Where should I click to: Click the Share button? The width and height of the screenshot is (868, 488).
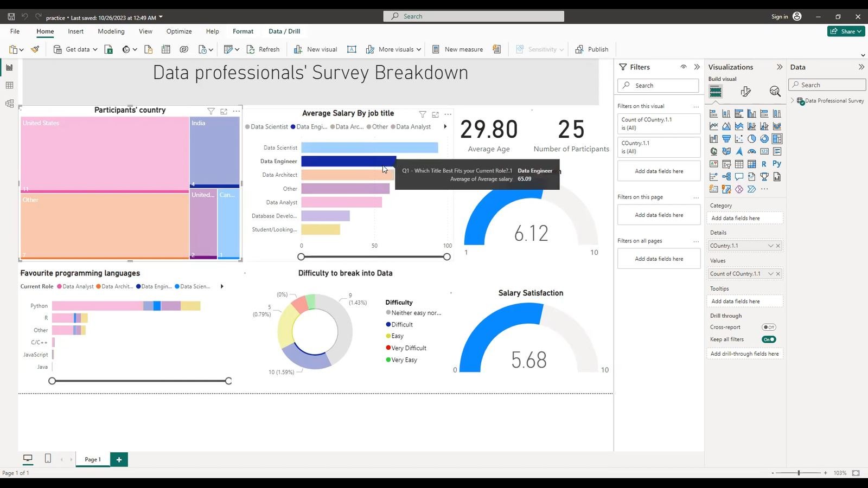(x=846, y=31)
